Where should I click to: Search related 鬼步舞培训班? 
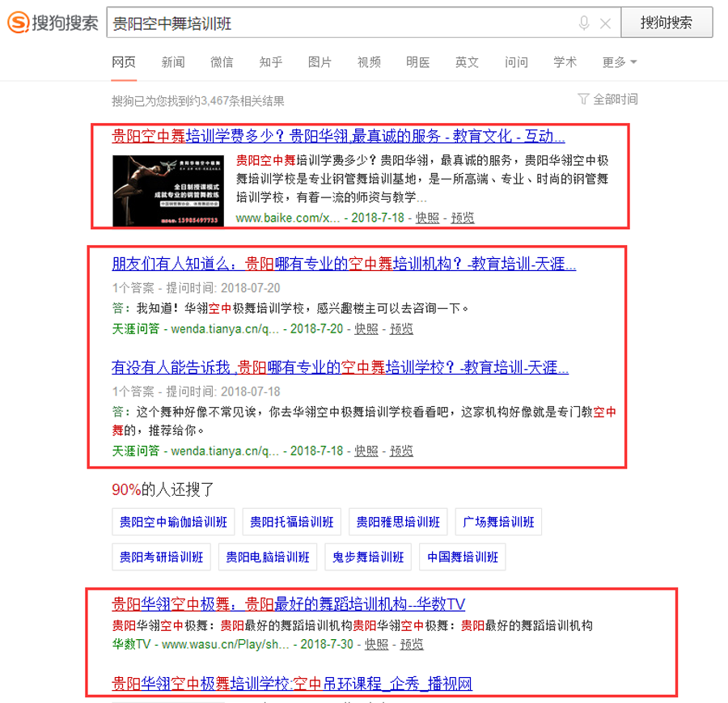click(x=368, y=557)
